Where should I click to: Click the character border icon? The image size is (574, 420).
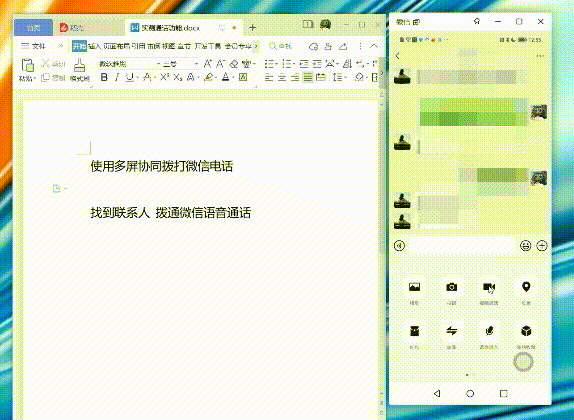(x=243, y=77)
